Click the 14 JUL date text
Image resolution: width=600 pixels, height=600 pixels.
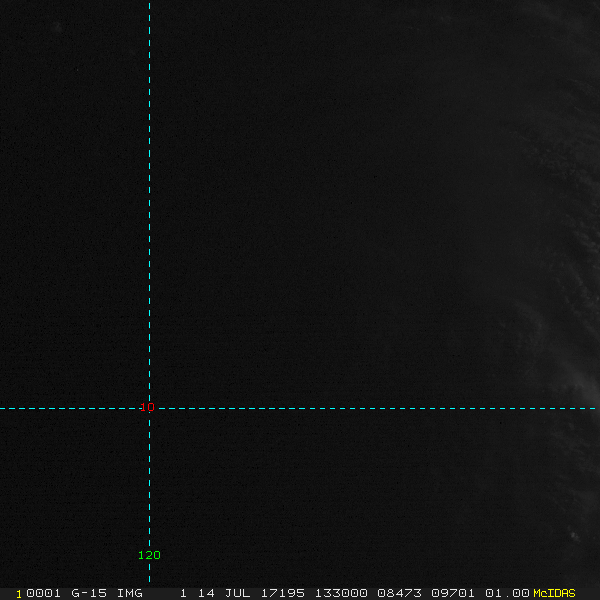224,593
